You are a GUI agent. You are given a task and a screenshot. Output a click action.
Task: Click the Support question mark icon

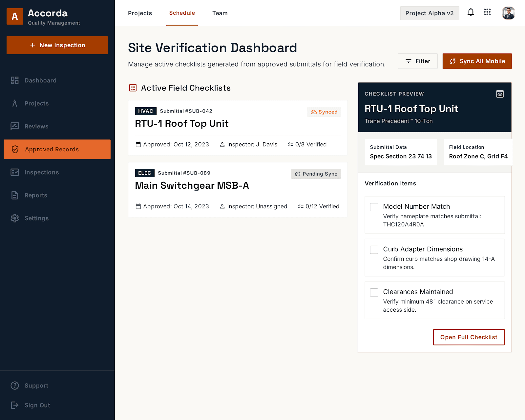coord(15,386)
